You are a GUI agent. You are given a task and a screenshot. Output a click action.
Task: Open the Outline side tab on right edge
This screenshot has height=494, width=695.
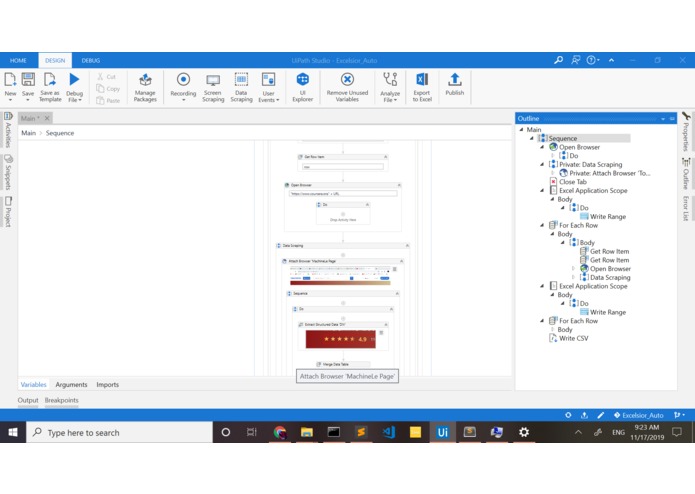(686, 174)
